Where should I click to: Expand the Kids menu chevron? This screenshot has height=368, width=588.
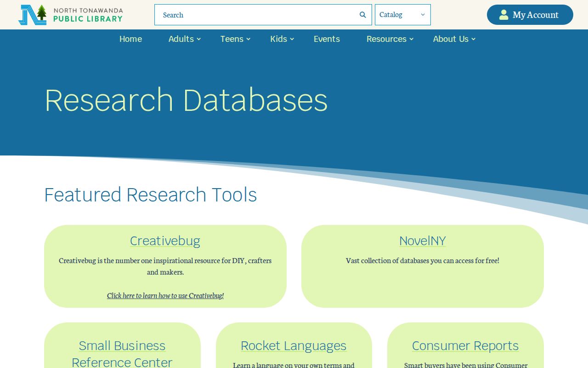292,39
